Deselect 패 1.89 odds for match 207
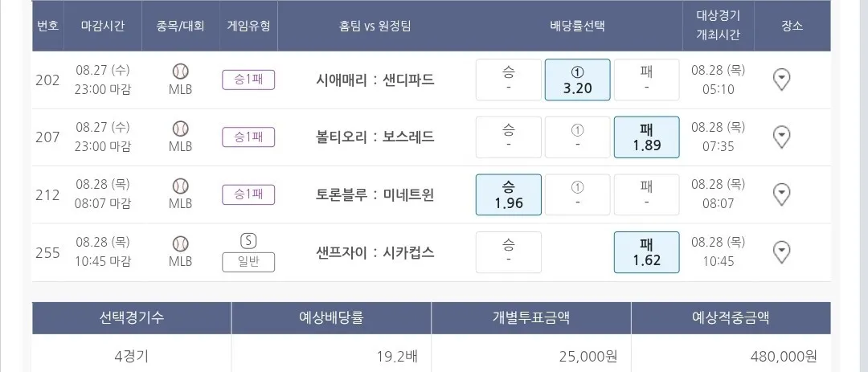This screenshot has width=868, height=372. (646, 137)
